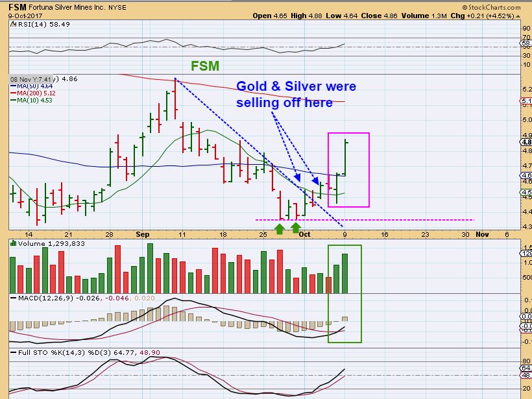The width and height of the screenshot is (532, 399).
Task: Click the stochastic 20 scale label
Action: [527, 389]
